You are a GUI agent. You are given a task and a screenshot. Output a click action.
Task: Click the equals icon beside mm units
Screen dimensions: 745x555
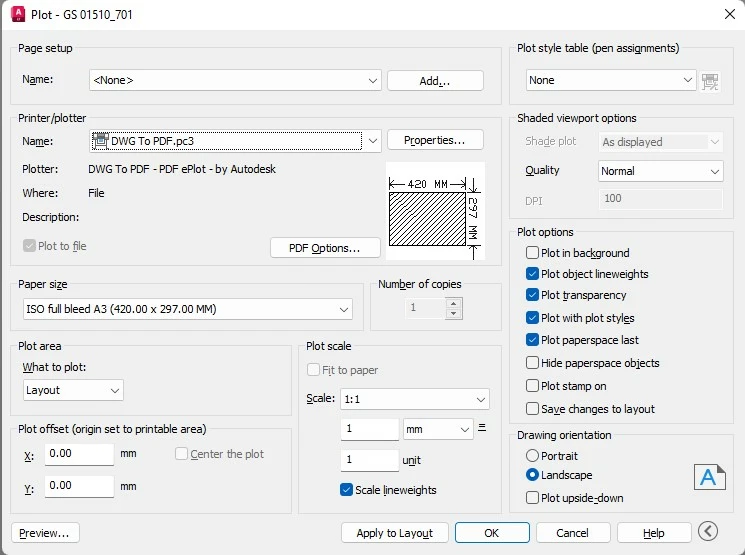click(482, 427)
